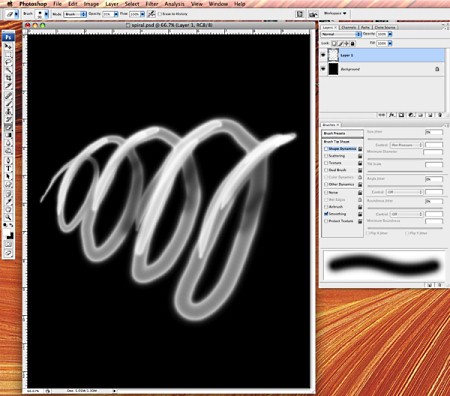Enable Scattering checkbox

pyautogui.click(x=326, y=156)
